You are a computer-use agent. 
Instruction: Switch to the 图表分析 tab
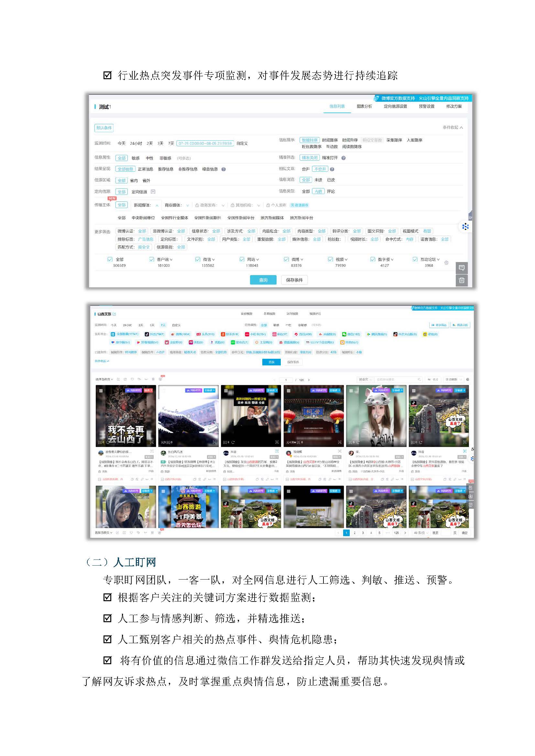[x=364, y=106]
